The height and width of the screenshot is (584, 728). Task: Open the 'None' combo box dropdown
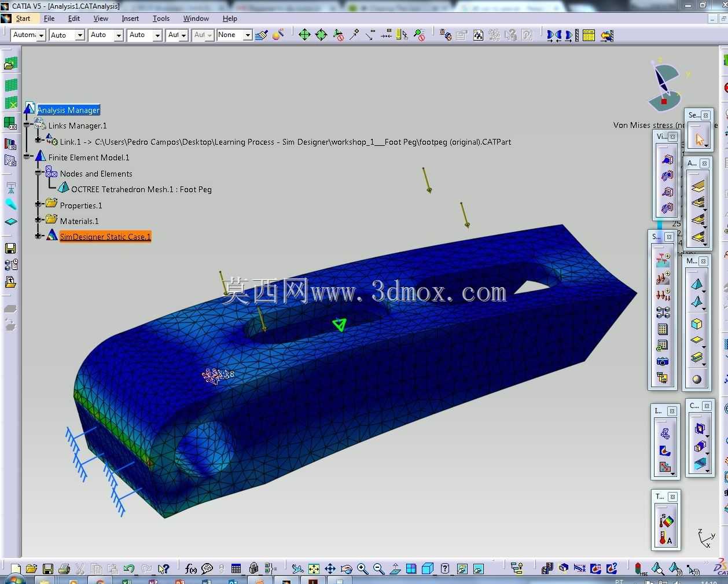point(248,35)
